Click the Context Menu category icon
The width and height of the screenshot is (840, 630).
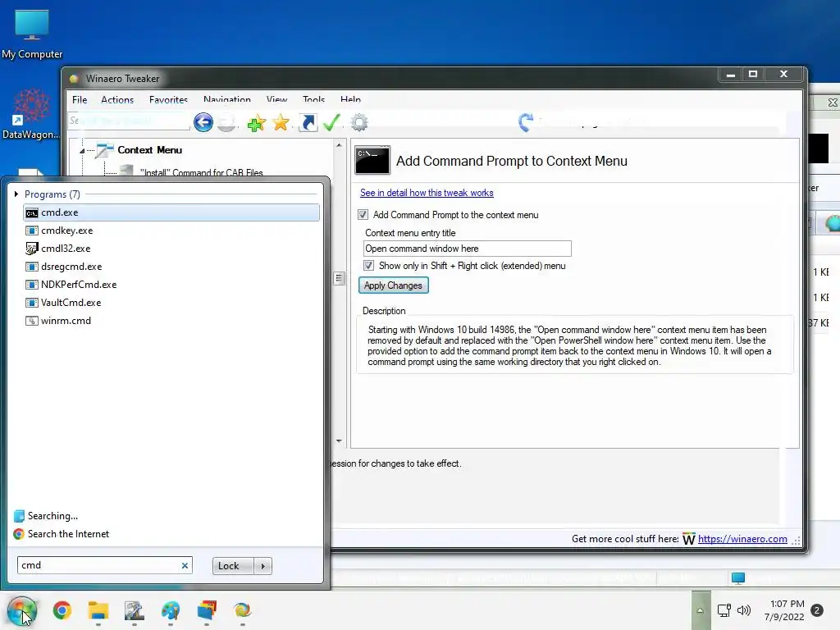click(104, 151)
